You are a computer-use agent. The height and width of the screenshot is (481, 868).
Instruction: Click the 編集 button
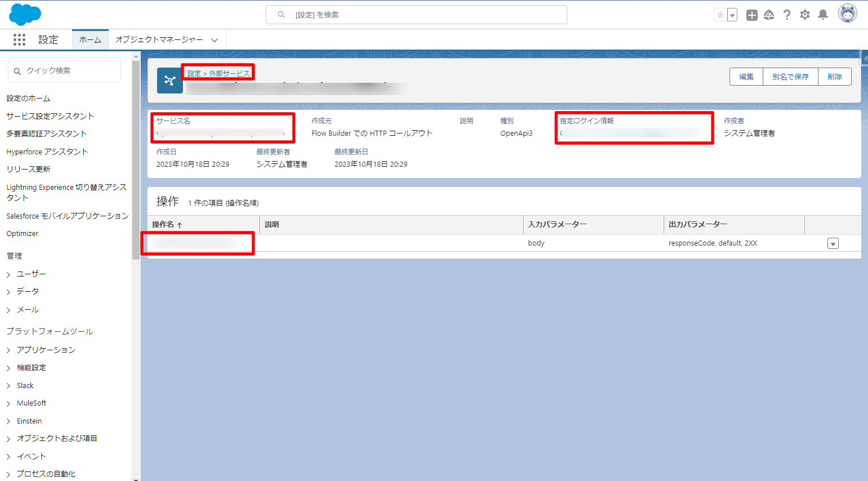[746, 77]
